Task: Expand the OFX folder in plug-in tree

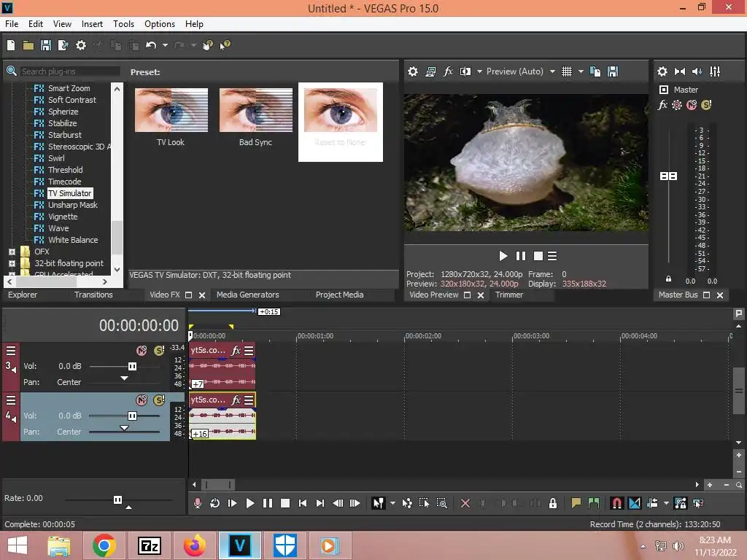Action: (x=12, y=252)
